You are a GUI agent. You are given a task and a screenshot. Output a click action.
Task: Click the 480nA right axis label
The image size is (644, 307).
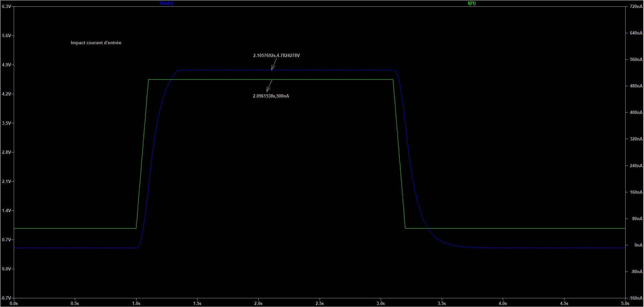click(636, 86)
